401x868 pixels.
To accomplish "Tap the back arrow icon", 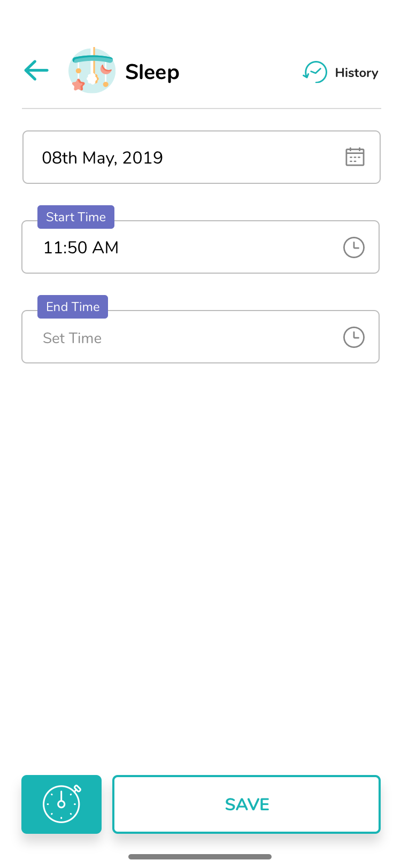I will [x=36, y=71].
